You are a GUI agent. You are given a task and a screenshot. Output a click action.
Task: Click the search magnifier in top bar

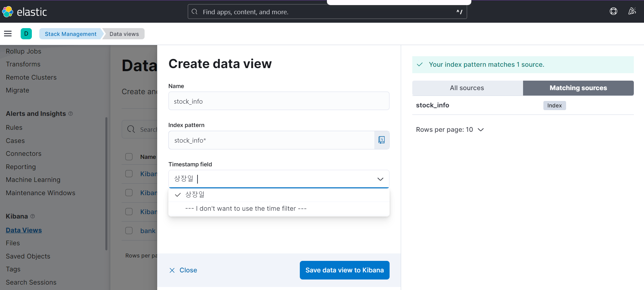[x=194, y=12]
